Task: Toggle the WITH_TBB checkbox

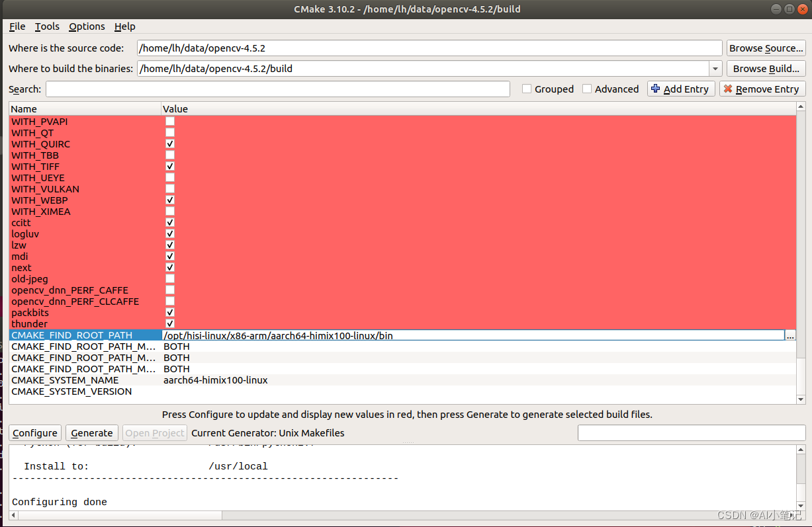Action: pos(170,155)
